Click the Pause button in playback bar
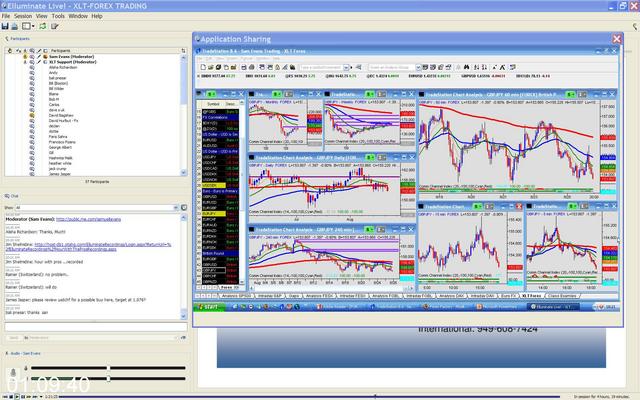The height and width of the screenshot is (400, 640). pos(23,396)
